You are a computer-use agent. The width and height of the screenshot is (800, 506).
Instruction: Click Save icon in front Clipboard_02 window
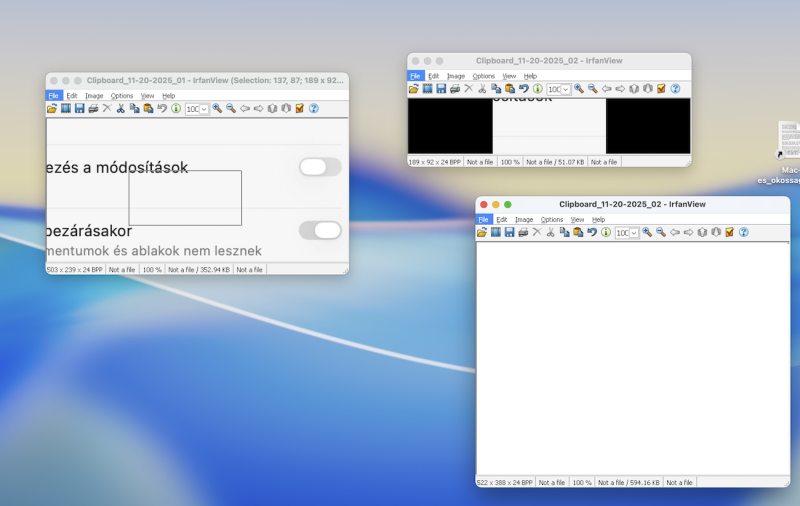coord(510,232)
